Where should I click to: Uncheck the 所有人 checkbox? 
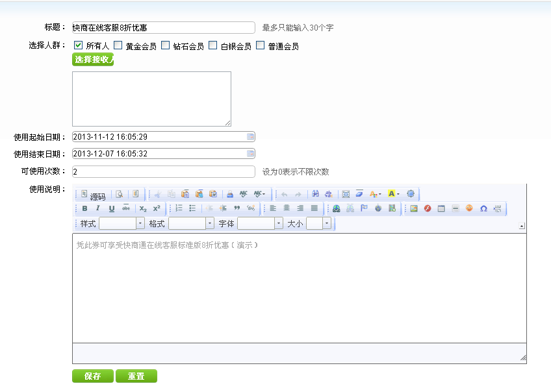click(x=79, y=45)
